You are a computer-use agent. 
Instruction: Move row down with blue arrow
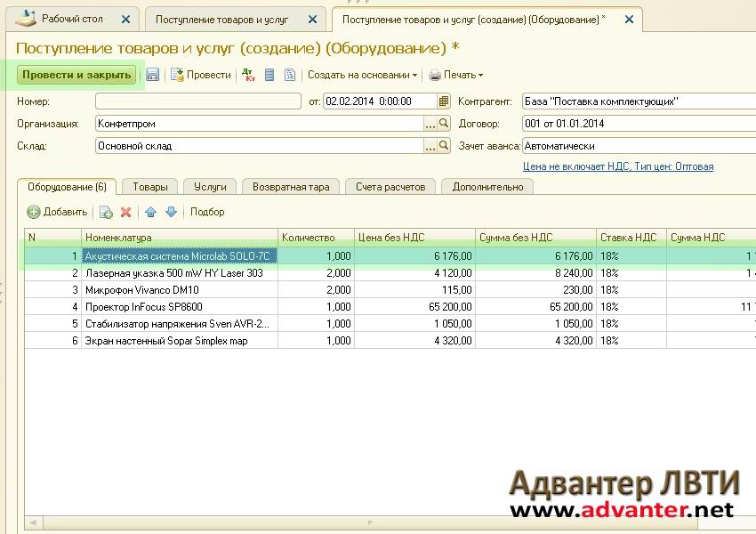click(171, 212)
